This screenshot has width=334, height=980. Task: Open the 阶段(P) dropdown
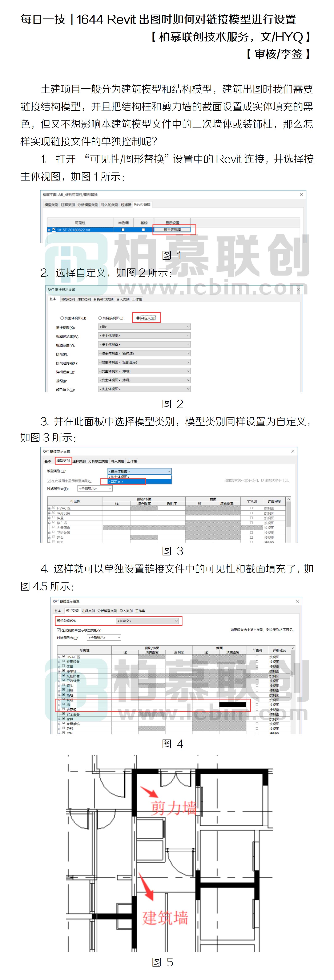coord(144,353)
